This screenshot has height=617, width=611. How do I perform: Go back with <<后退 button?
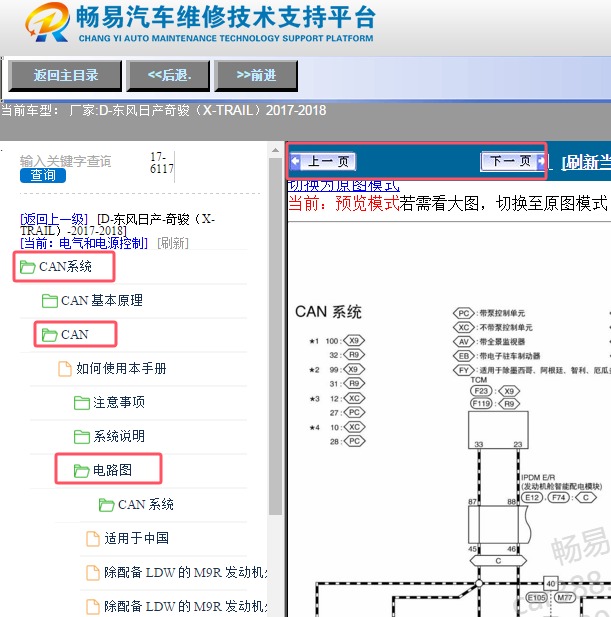[x=168, y=76]
